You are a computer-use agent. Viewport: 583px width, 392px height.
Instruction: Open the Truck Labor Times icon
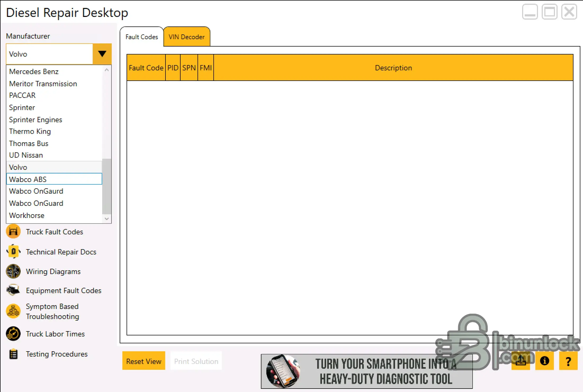click(x=13, y=334)
